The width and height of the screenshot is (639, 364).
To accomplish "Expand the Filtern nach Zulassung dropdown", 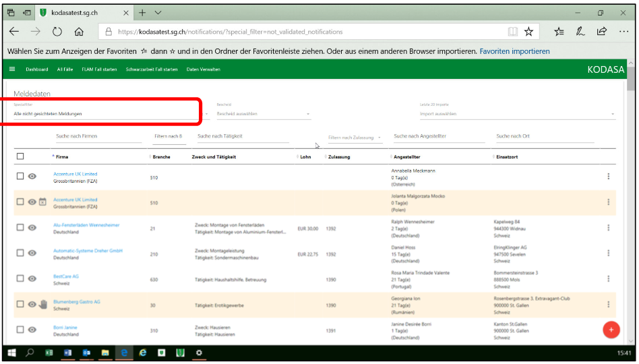I will [355, 138].
